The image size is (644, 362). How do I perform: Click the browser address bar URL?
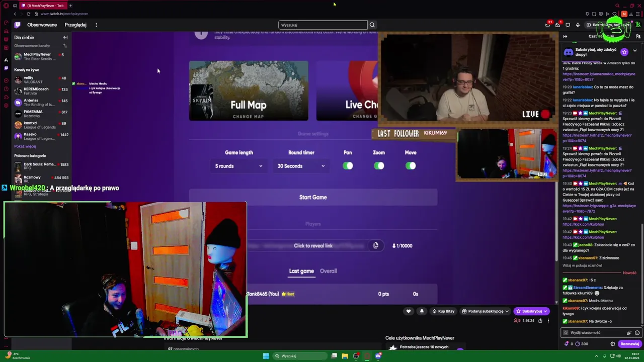pos(64,14)
